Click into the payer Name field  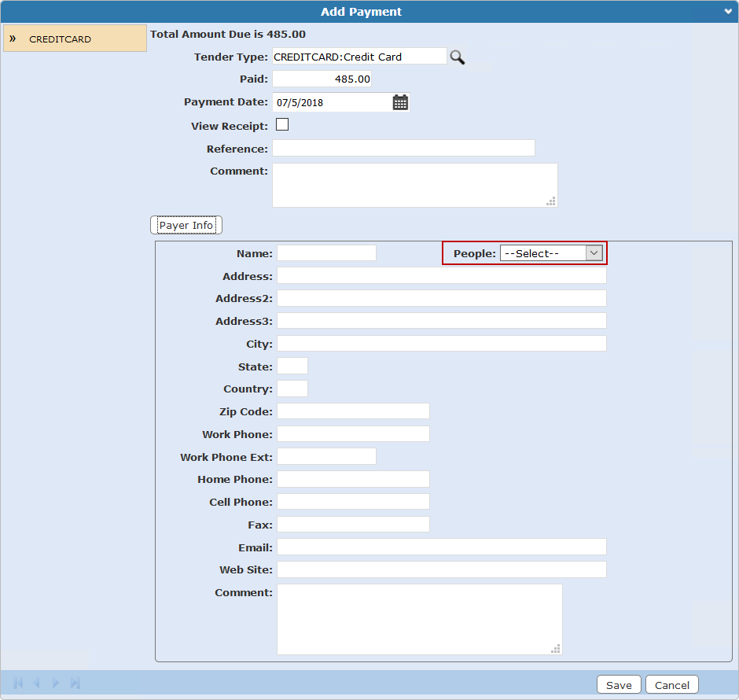(x=326, y=252)
